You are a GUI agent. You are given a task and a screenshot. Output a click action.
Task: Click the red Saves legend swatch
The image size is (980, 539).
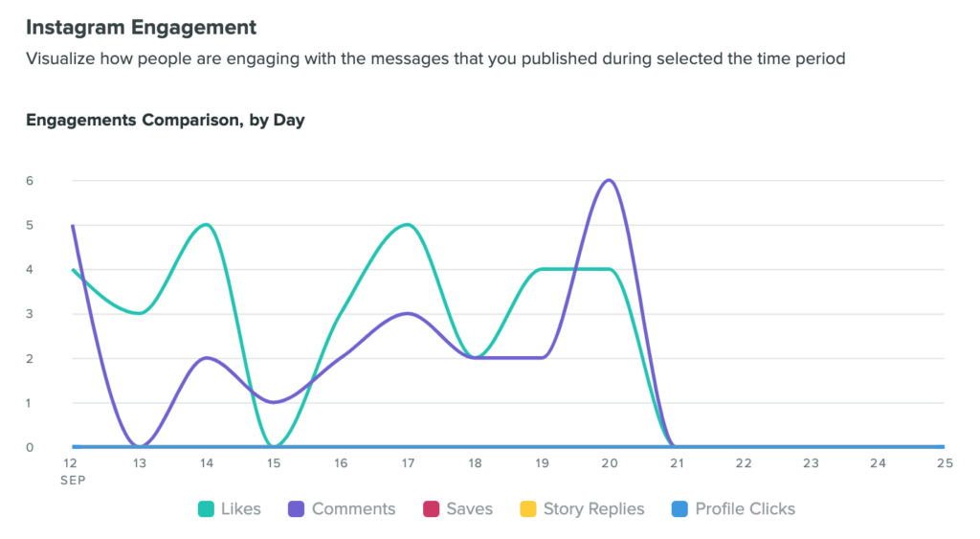coord(431,509)
